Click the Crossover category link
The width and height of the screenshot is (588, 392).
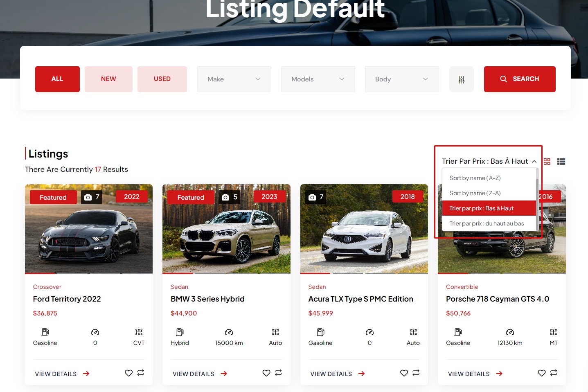47,287
